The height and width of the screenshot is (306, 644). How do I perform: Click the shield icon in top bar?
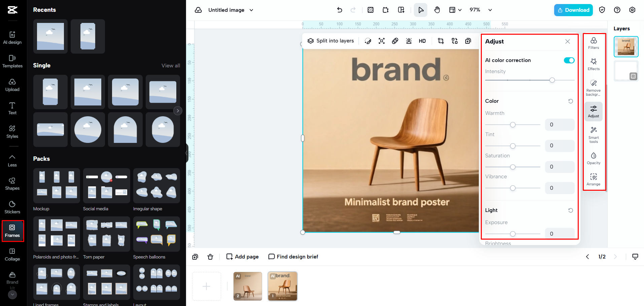[602, 10]
